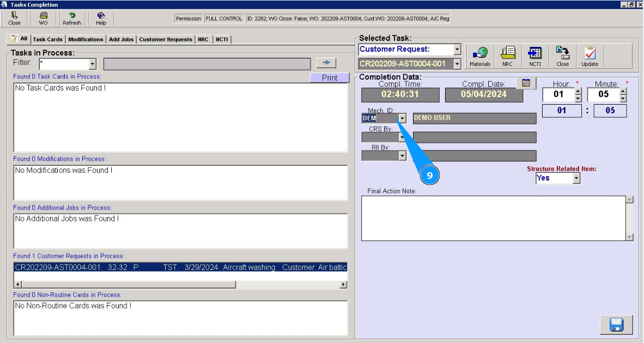
Task: Click the Update task icon
Action: pyautogui.click(x=590, y=56)
